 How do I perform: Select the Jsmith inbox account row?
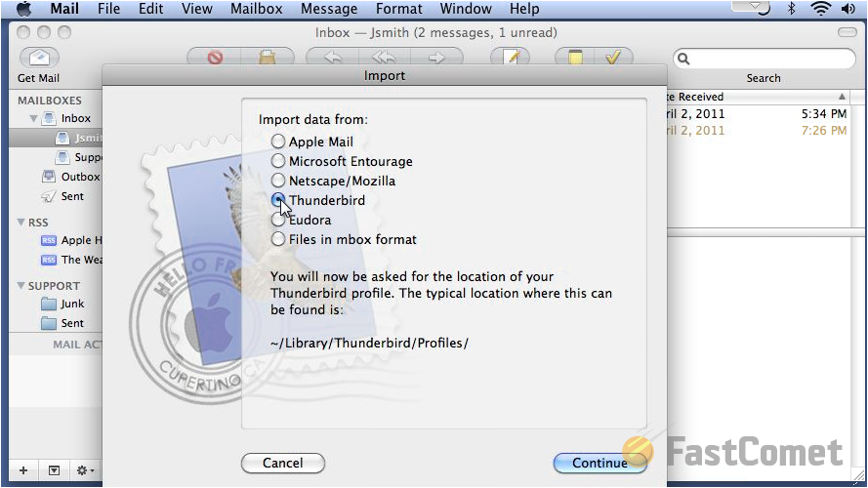point(56,138)
